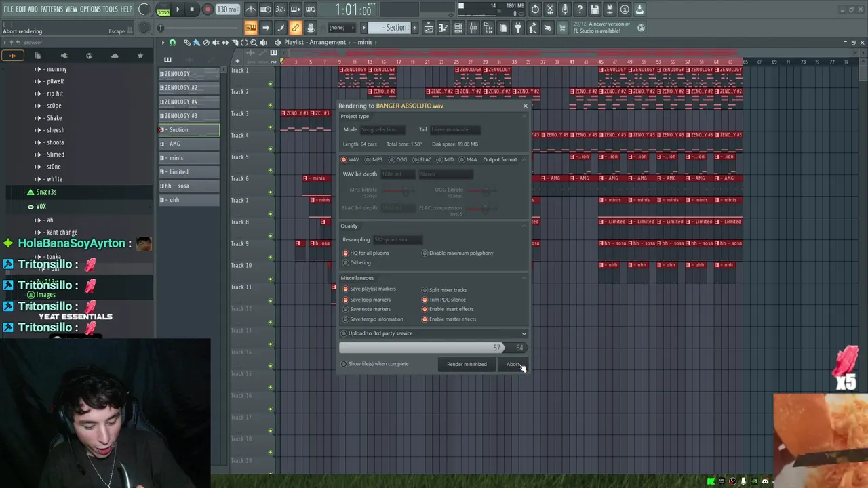Viewport: 868px width, 488px height.
Task: Collapse the Miscellaneous section arrow
Action: tap(524, 278)
